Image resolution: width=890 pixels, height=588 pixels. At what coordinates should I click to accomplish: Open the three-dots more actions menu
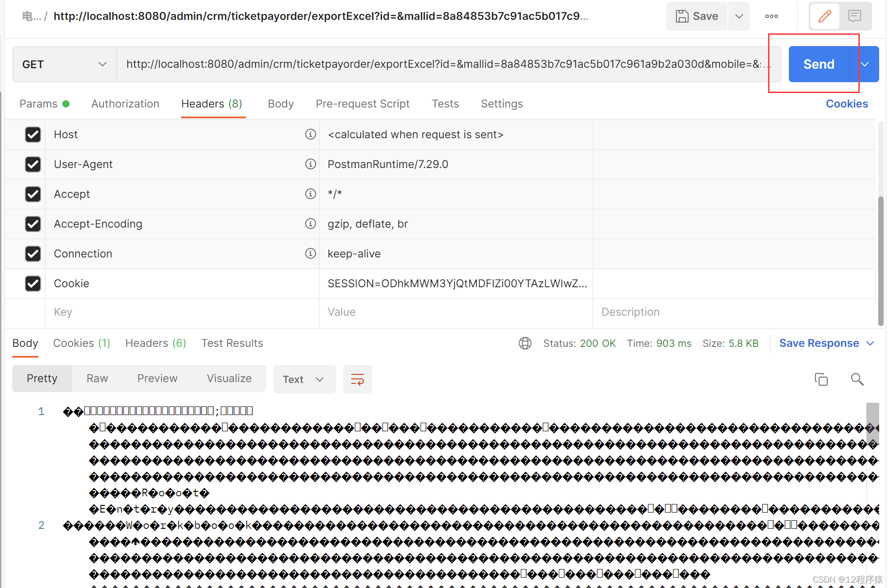pos(771,16)
